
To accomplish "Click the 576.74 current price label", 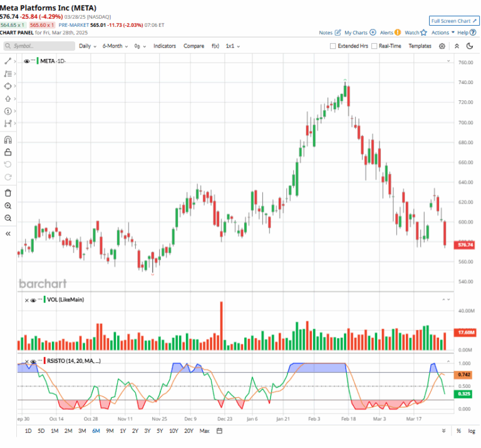I will 465,245.
